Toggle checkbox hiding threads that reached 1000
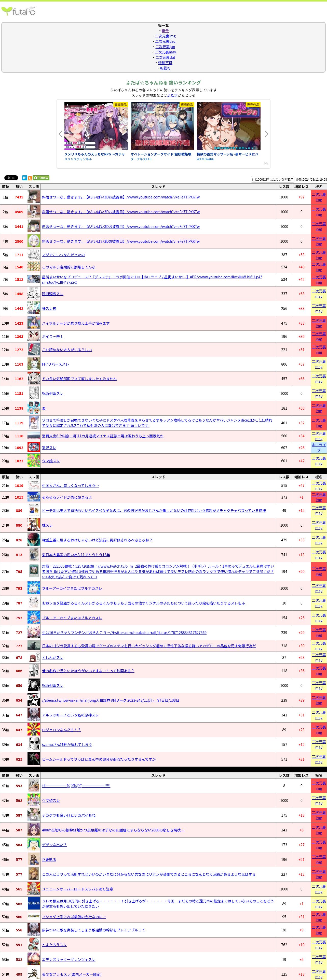The height and width of the screenshot is (980, 327). coord(254,180)
